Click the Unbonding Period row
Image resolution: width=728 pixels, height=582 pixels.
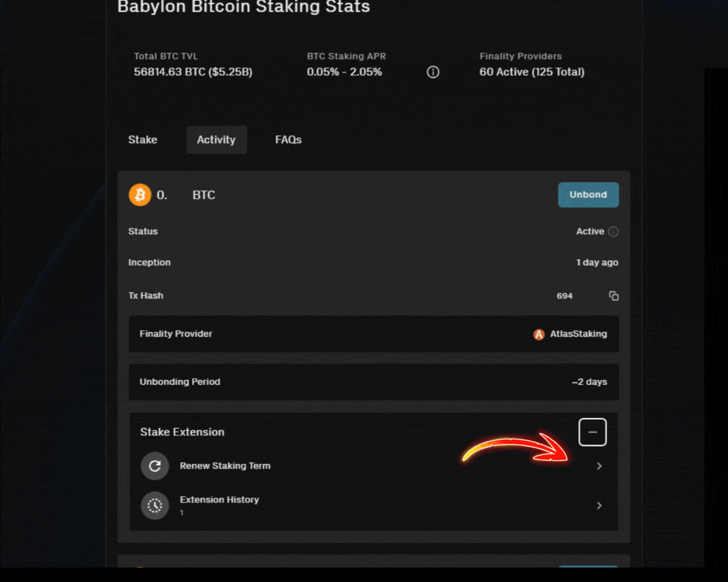(374, 382)
